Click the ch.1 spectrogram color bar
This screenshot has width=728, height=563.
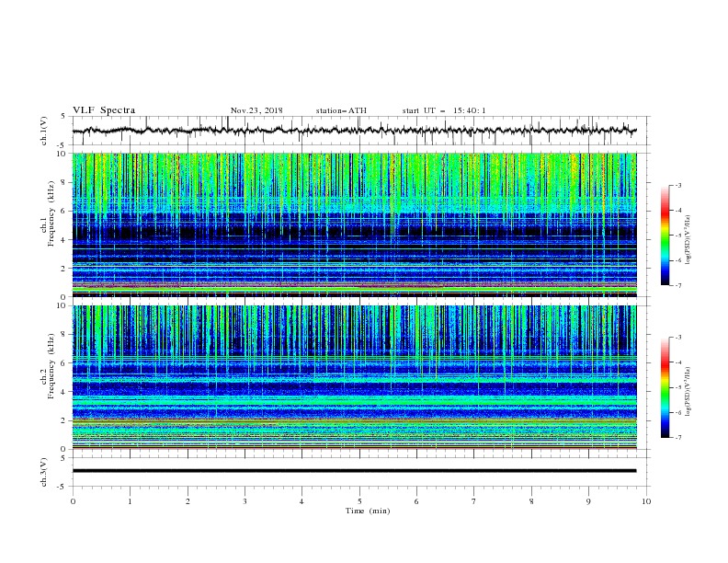click(665, 236)
